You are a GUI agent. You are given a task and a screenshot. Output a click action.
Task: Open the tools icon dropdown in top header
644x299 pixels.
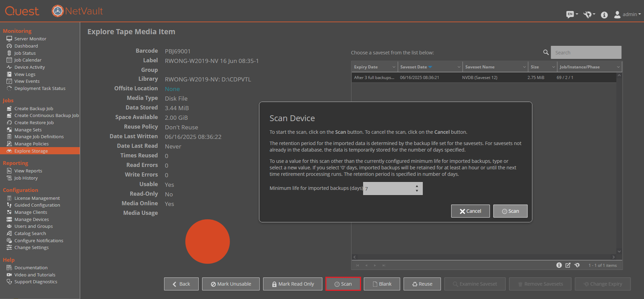589,14
